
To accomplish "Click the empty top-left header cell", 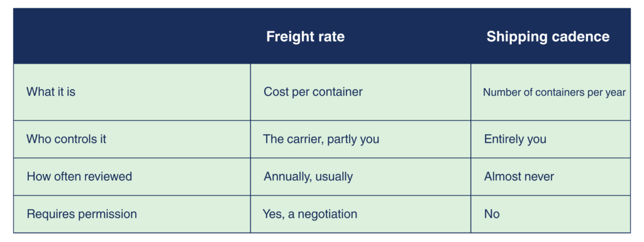I will pyautogui.click(x=132, y=36).
